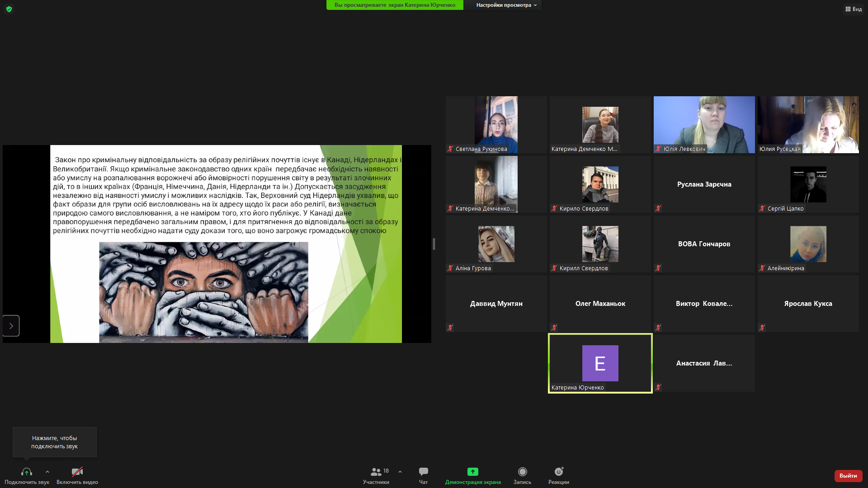868x488 pixels.
Task: Click headphones icon to connect audio
Action: point(26,472)
